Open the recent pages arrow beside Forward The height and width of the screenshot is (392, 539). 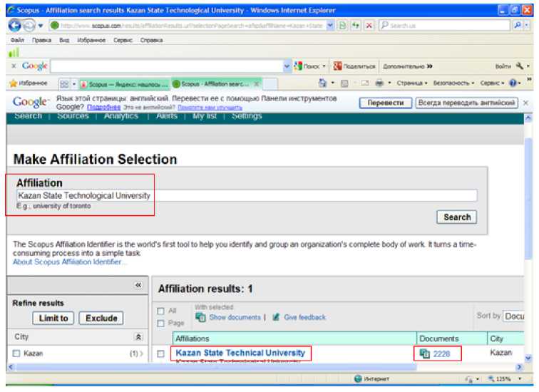point(41,26)
